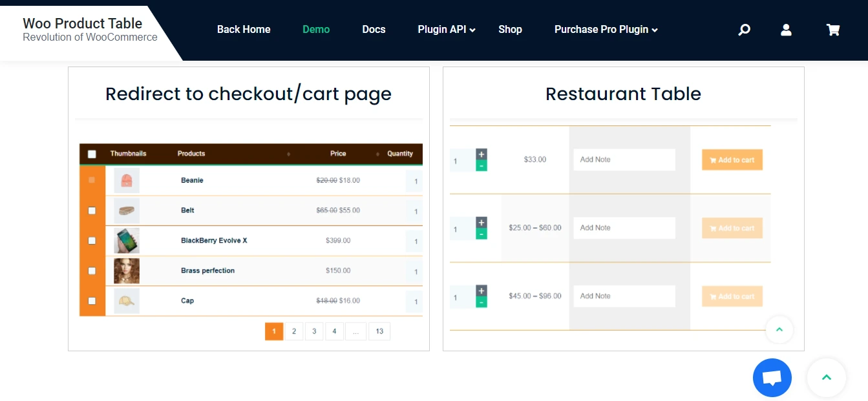Screen dimensions: 868x401
Task: Click the user account icon
Action: [x=786, y=30]
